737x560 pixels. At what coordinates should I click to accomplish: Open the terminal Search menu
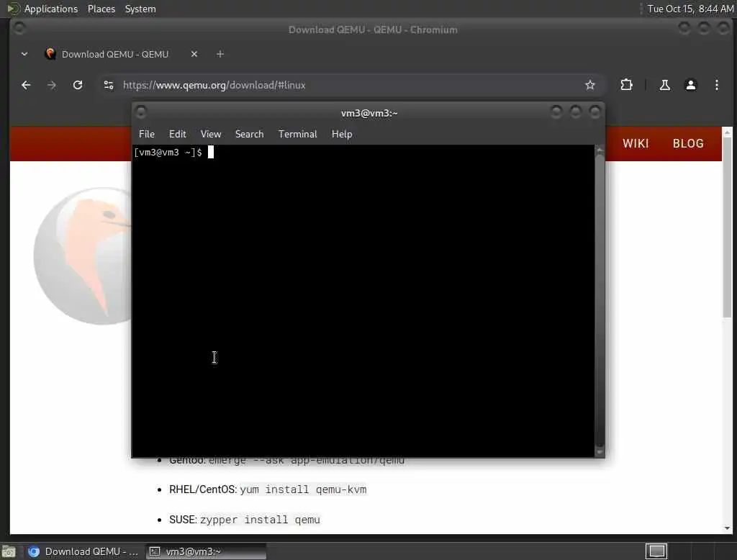[249, 134]
